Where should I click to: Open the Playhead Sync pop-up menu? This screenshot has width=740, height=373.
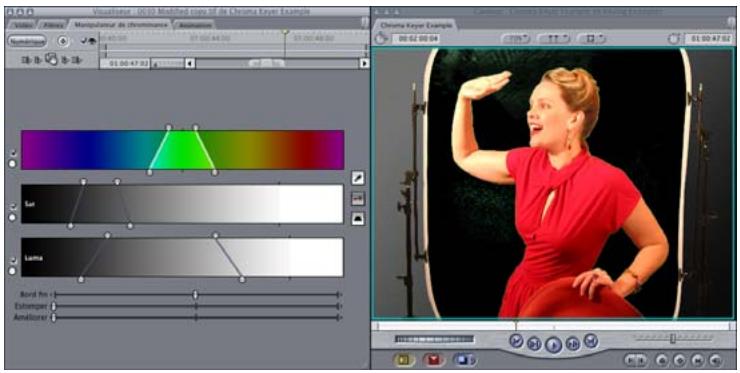pyautogui.click(x=555, y=39)
